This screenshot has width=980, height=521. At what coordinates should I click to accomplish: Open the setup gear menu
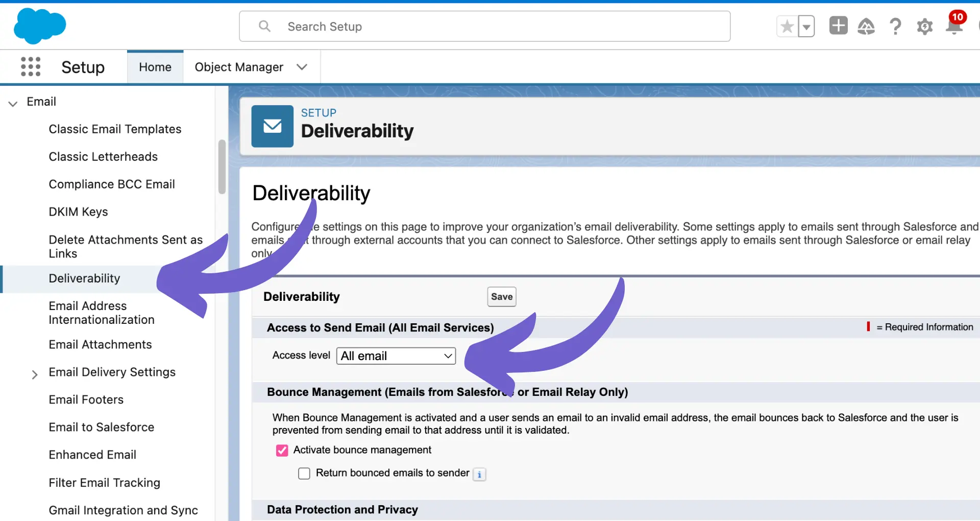(x=924, y=27)
